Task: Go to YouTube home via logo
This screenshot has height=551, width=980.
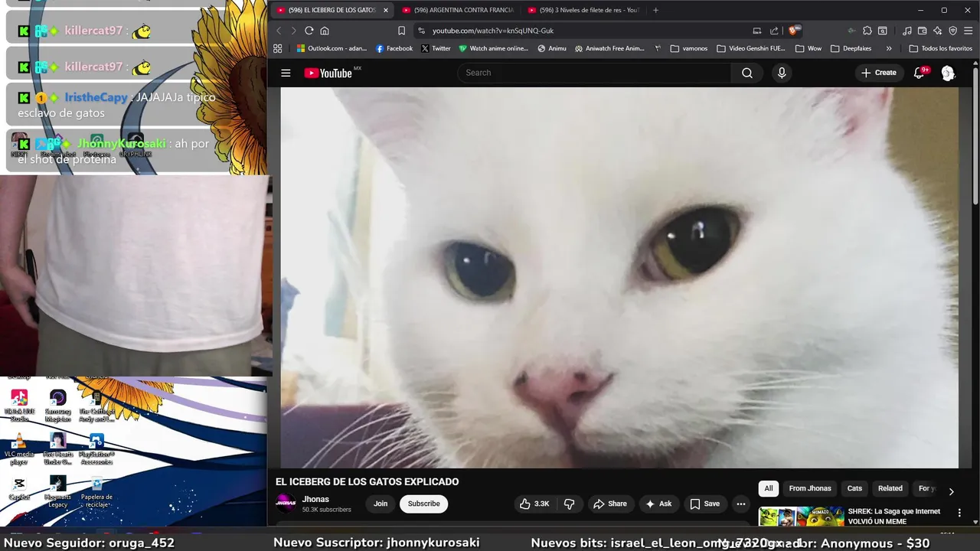Action: (328, 73)
